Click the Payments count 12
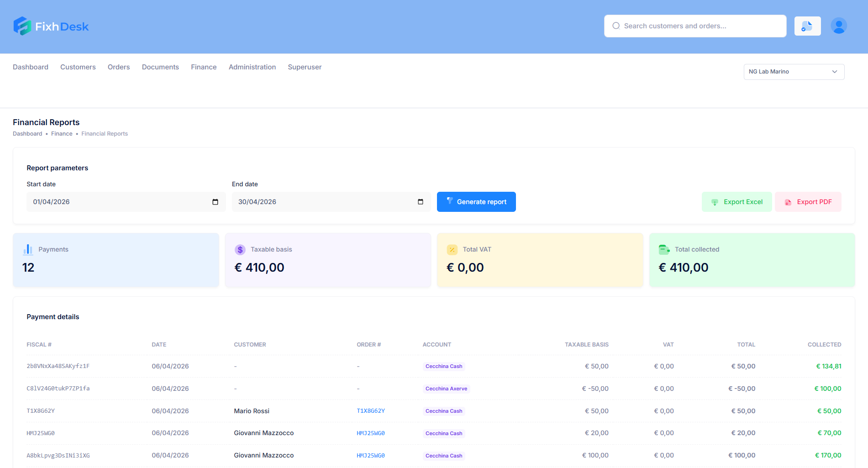 28,268
